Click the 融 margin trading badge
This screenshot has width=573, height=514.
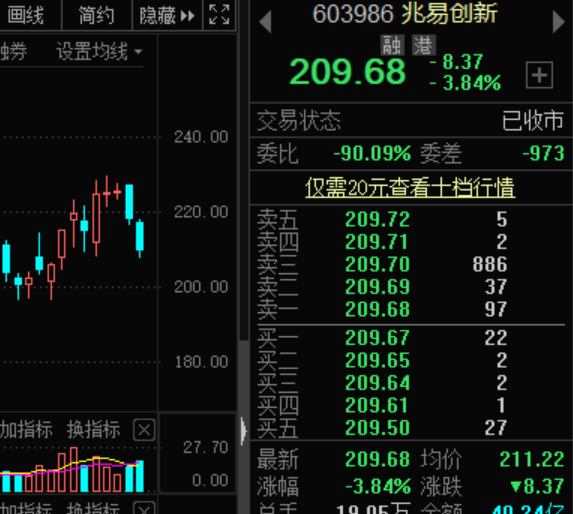(x=392, y=45)
